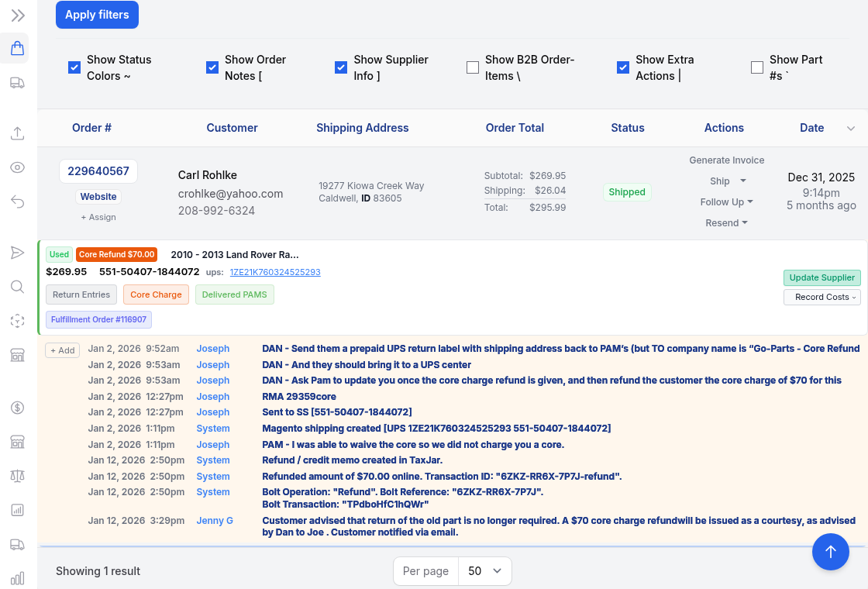Click Update Supplier button
Viewport: 868px width, 589px height.
822,278
